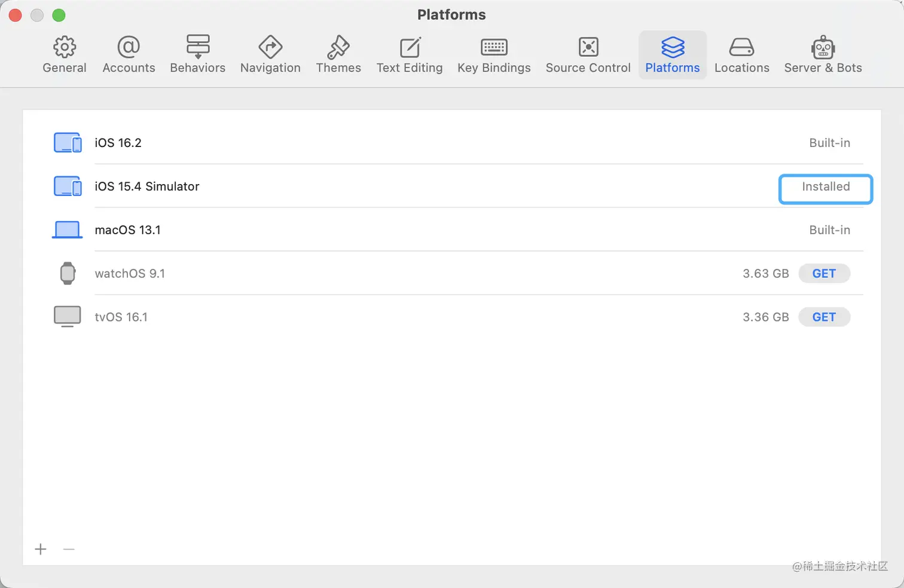Select the Source Control icon
Screen dimensions: 904x588
tap(588, 47)
